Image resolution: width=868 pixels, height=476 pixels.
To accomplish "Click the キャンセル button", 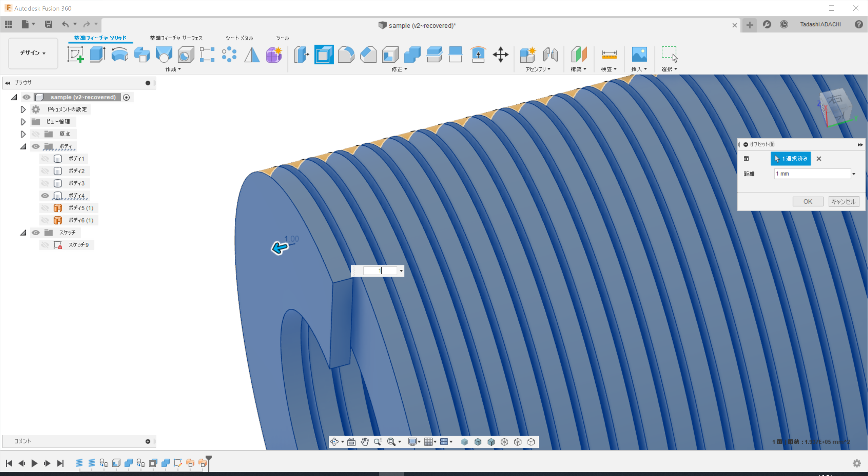I will (843, 201).
